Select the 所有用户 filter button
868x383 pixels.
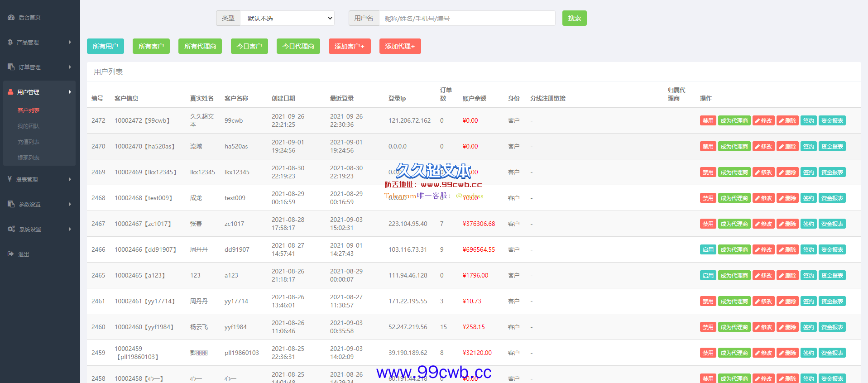106,46
